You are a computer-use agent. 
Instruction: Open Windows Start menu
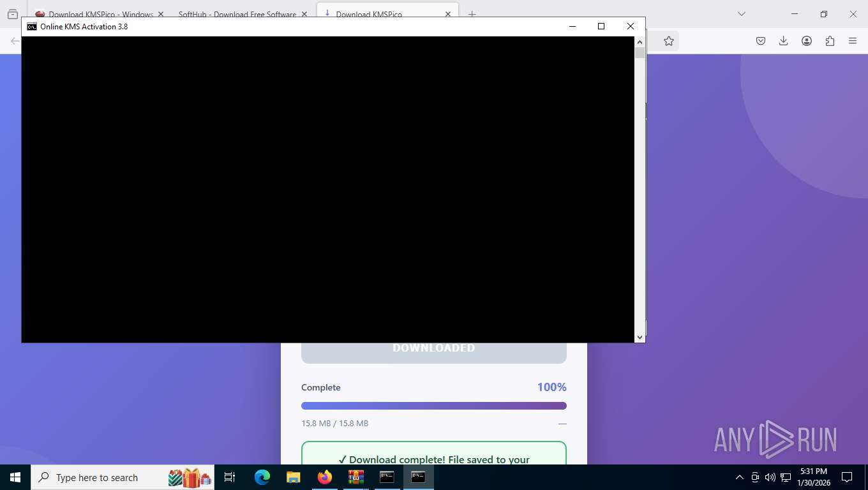click(15, 477)
